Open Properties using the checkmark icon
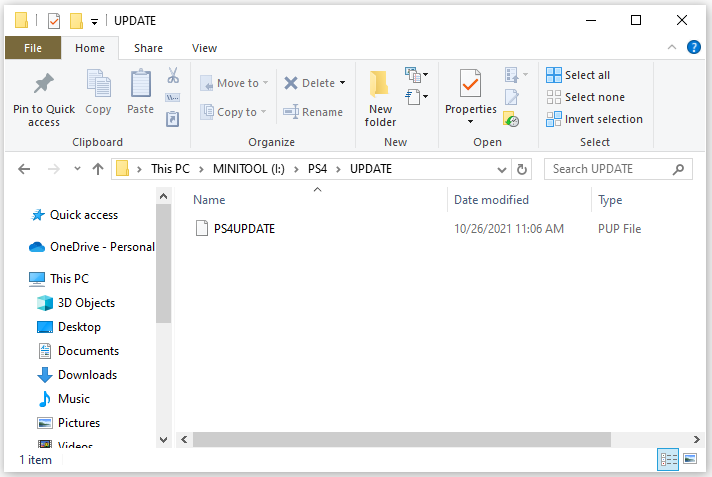 click(x=470, y=86)
